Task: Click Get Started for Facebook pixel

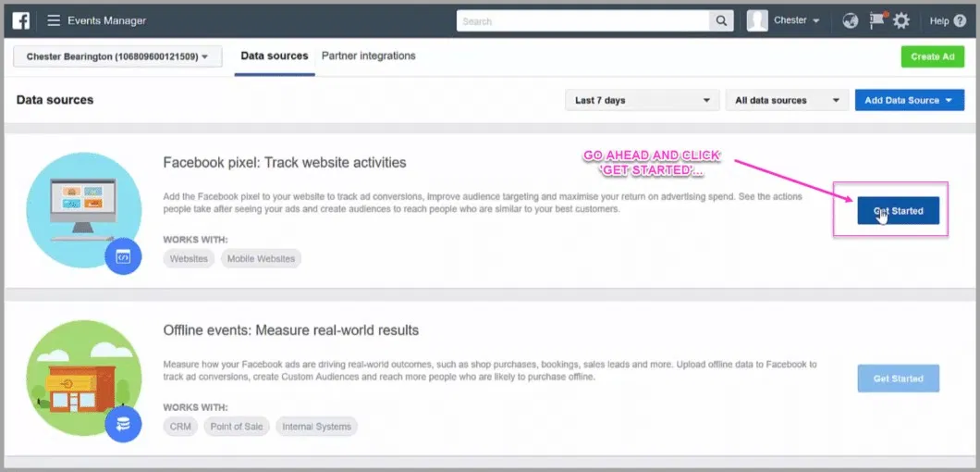Action: 898,210
